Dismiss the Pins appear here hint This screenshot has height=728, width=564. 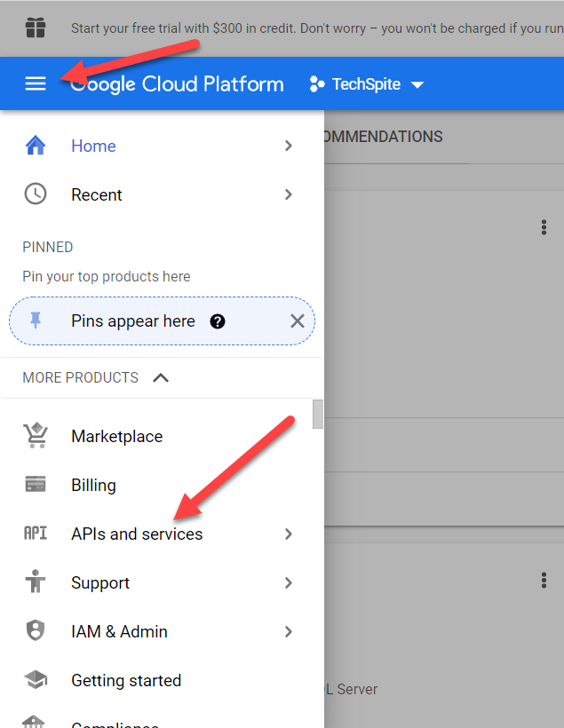point(298,321)
